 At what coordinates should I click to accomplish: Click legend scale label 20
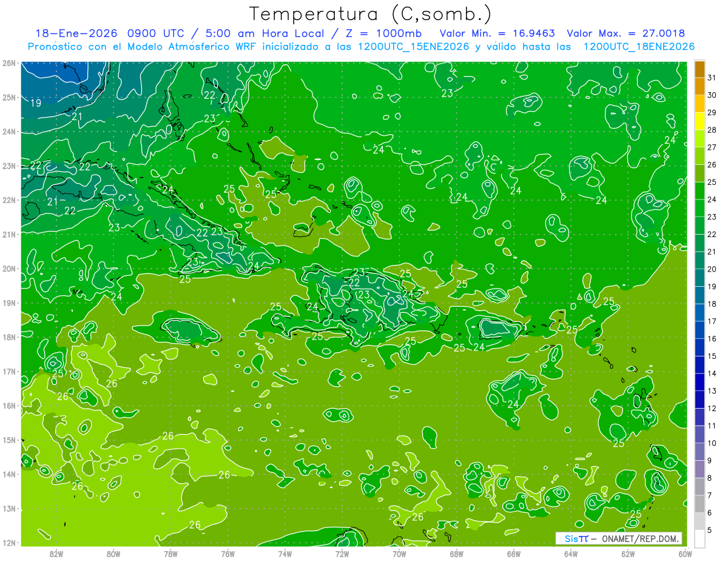[x=712, y=269]
